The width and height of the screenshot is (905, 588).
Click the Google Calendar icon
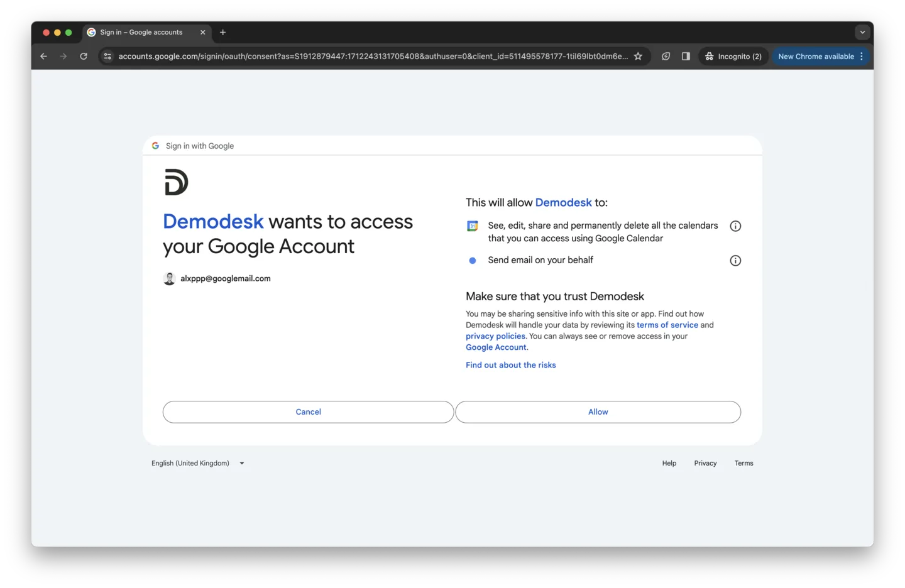tap(473, 226)
